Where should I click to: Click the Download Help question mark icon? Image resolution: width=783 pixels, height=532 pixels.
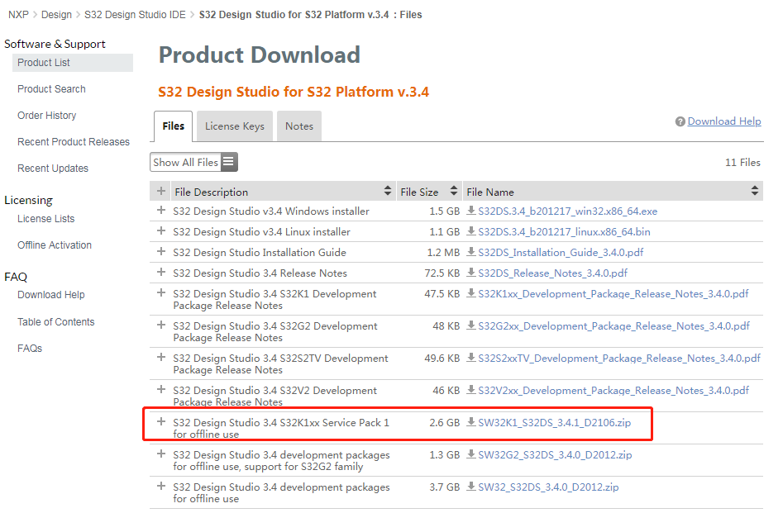pyautogui.click(x=680, y=122)
